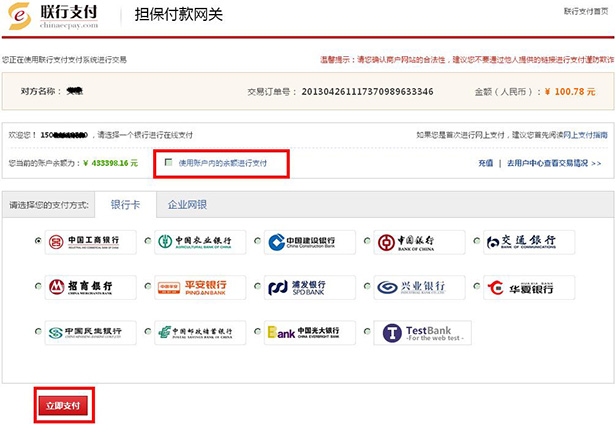Pick the Bank of Communications logo

click(x=530, y=242)
